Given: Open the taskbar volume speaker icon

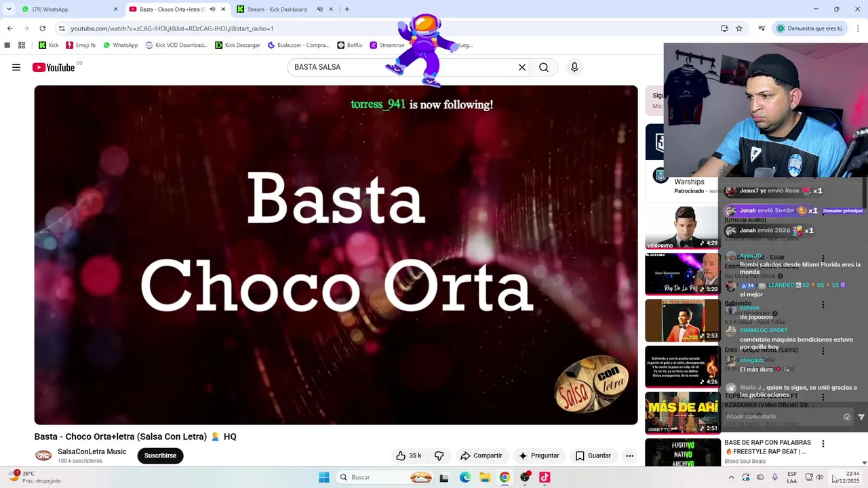Looking at the screenshot, I should [820, 477].
